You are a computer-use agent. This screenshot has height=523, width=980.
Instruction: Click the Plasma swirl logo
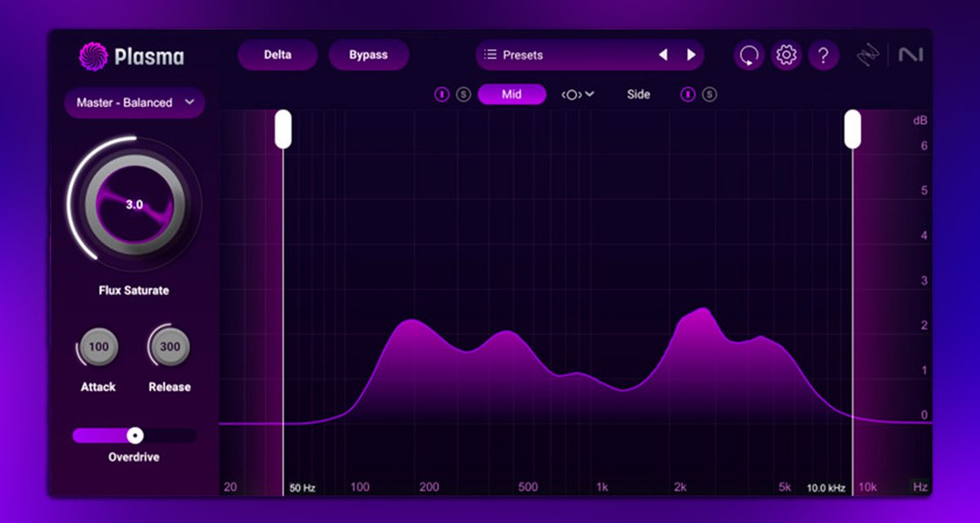tap(93, 56)
